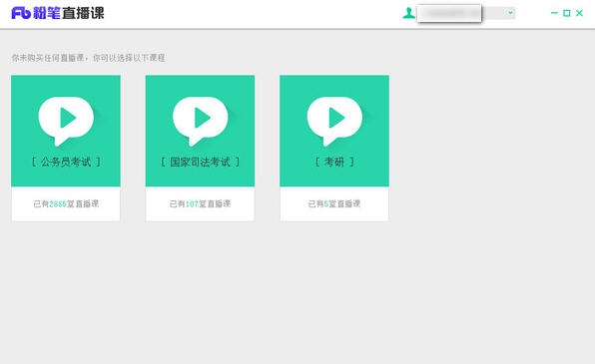Close the window
The image size is (595, 364).
pos(579,13)
